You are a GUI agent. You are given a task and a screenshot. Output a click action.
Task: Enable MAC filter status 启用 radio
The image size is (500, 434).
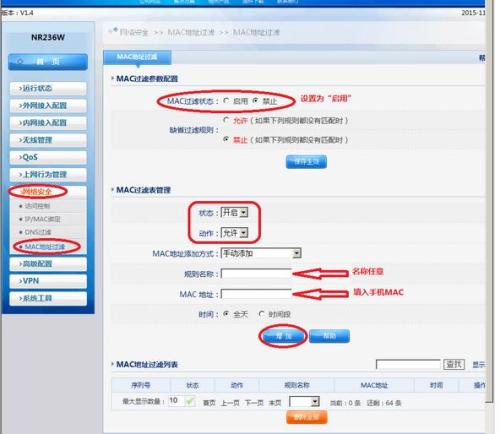[x=227, y=100]
